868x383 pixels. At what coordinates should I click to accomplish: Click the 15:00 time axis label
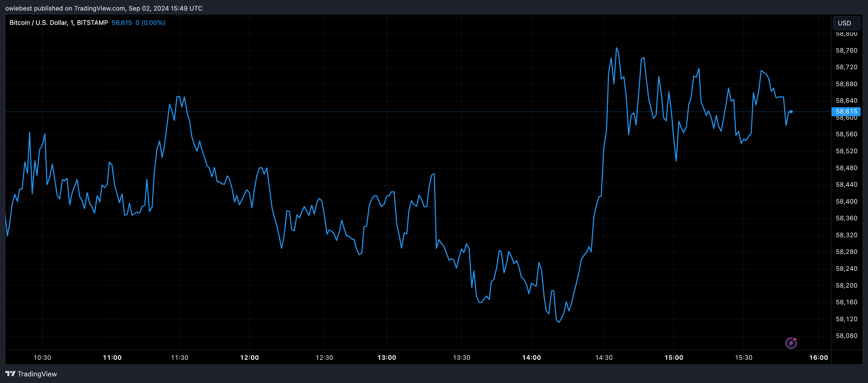(x=674, y=357)
